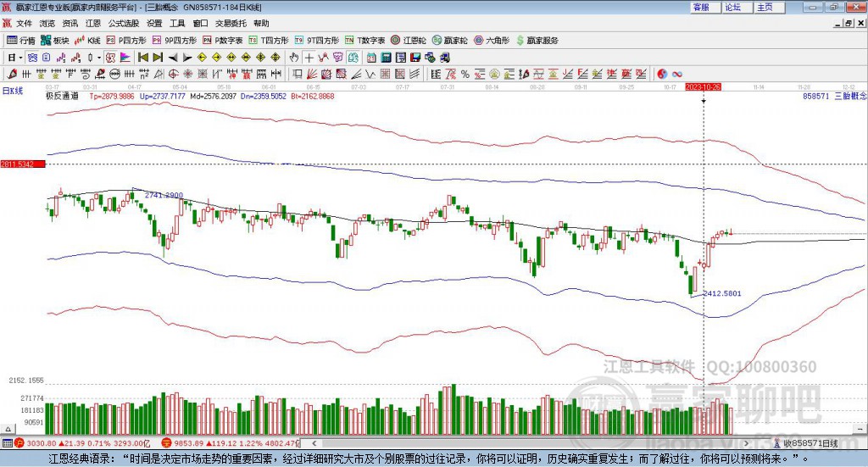Toggle the crosshair cursor tool
This screenshot has width=868, height=467.
click(309, 58)
